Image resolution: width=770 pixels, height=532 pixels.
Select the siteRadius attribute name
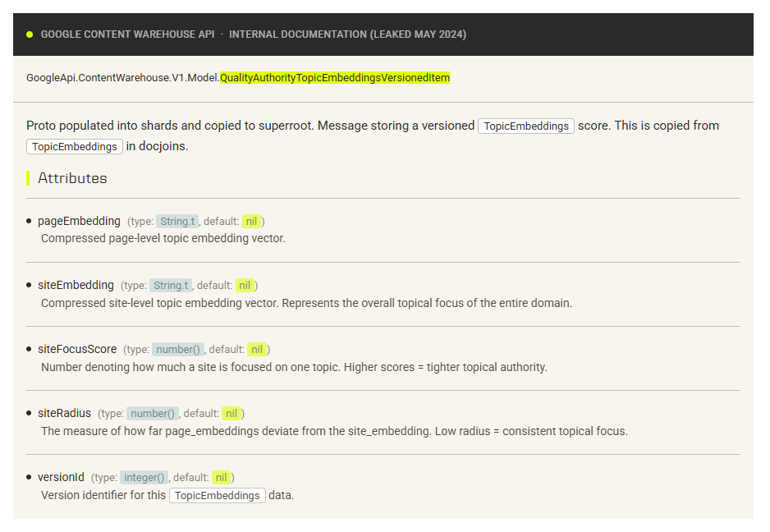coord(64,413)
